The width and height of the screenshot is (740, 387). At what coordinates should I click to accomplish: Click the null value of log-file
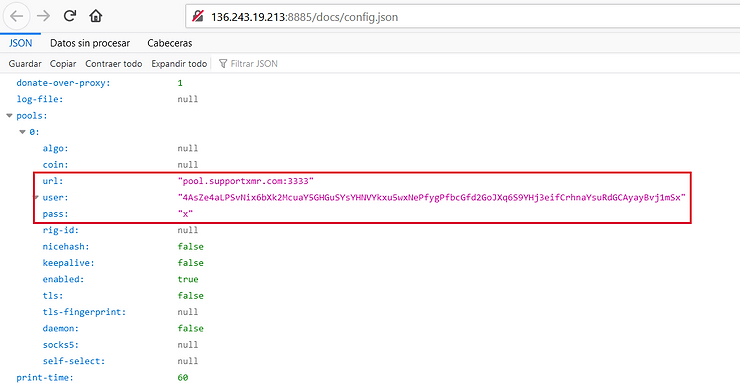(188, 99)
